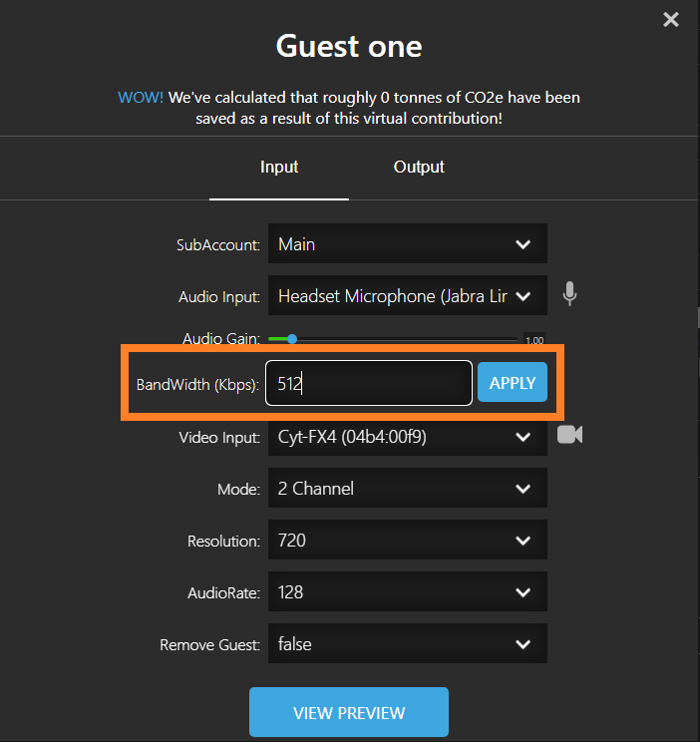Close the Guest one settings dialog
700x742 pixels.
coord(671,19)
